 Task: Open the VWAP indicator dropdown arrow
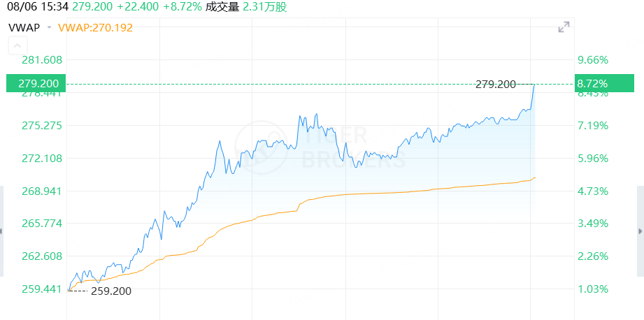tap(49, 27)
